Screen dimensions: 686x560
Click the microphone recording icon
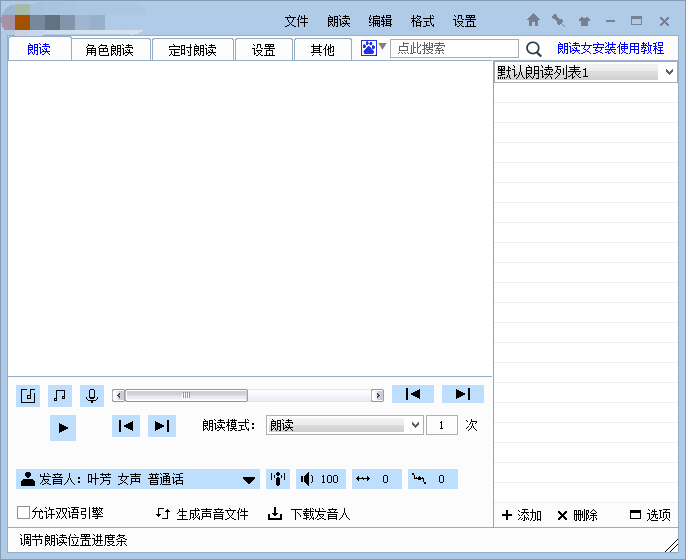click(x=92, y=395)
